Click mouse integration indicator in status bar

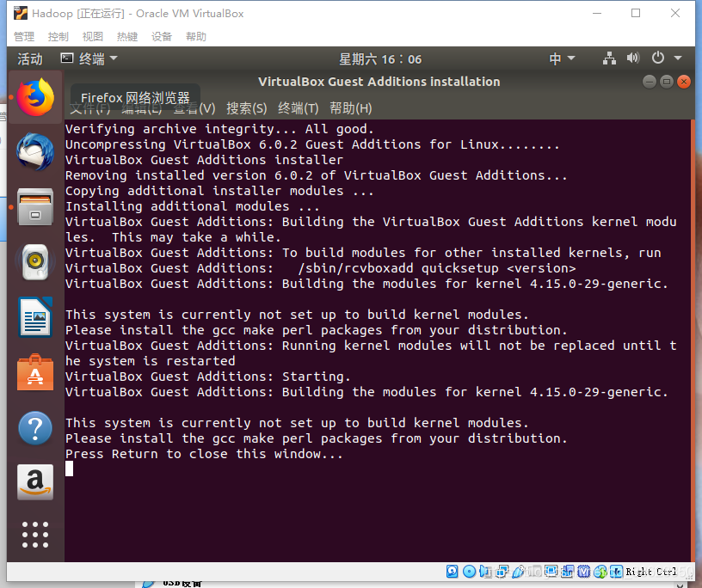(600, 572)
